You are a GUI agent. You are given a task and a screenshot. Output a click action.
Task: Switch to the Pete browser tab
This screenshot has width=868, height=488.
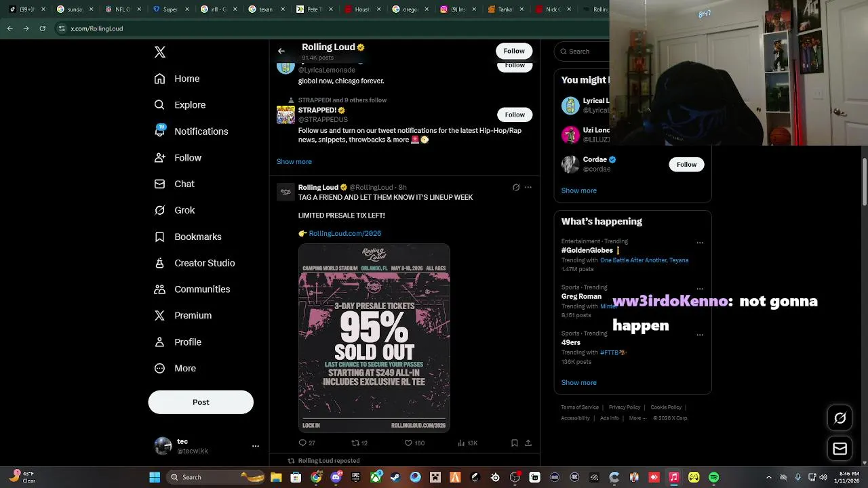[x=312, y=9]
